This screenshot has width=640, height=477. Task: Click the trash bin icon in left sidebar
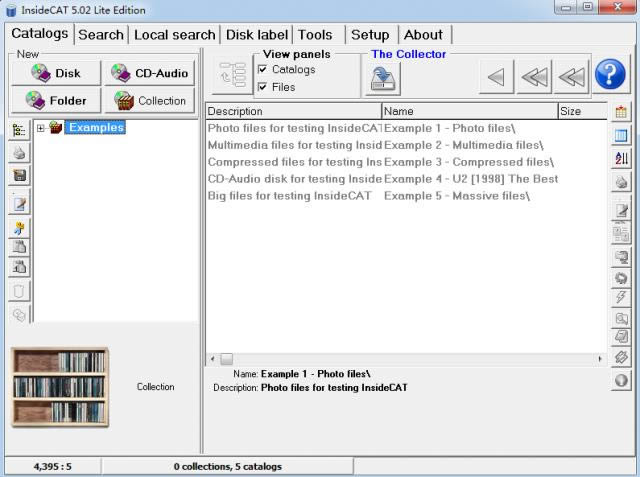pos(19,291)
